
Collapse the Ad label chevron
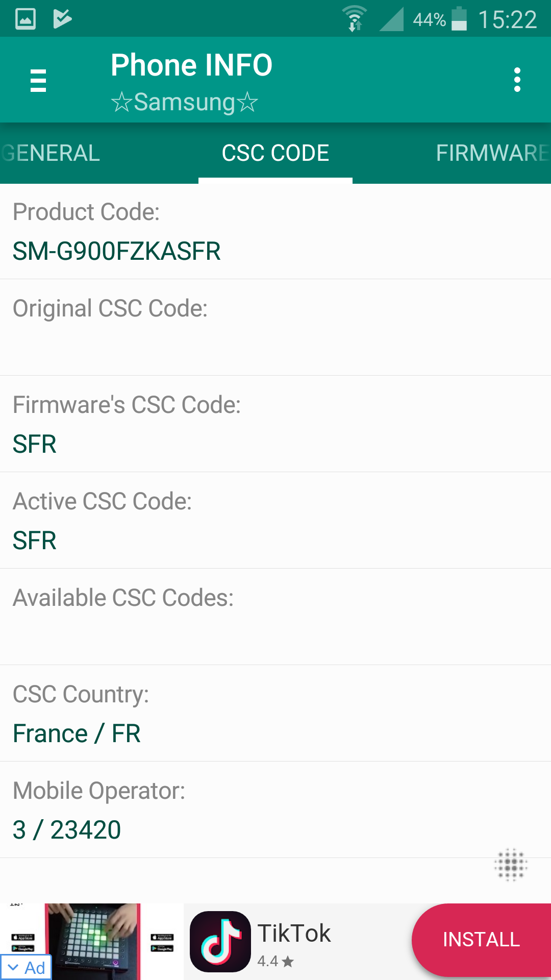tap(14, 967)
